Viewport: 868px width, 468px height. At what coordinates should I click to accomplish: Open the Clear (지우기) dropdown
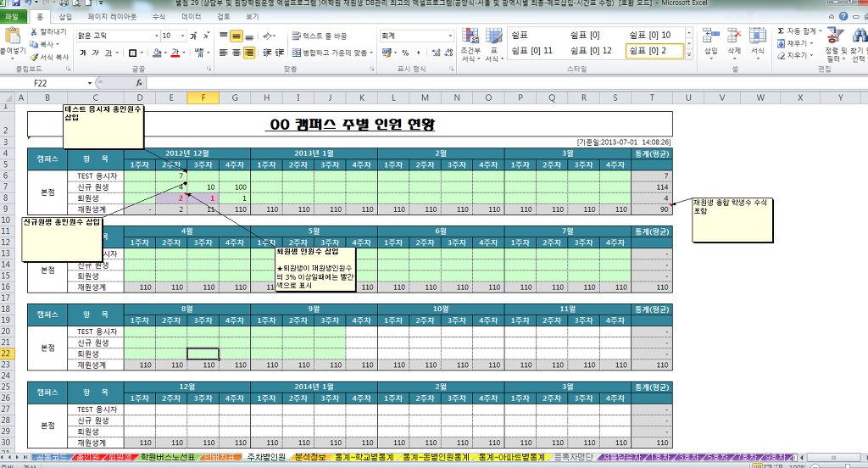click(x=795, y=55)
